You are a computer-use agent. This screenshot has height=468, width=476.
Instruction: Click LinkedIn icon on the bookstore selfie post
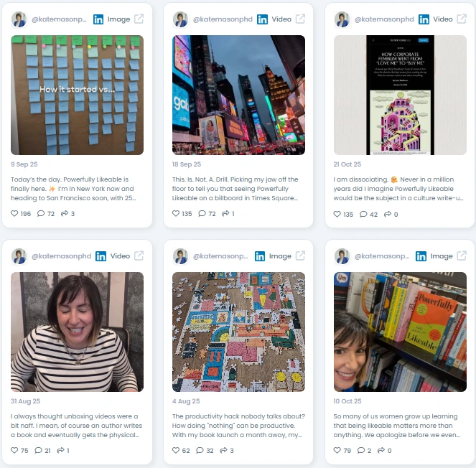(421, 256)
